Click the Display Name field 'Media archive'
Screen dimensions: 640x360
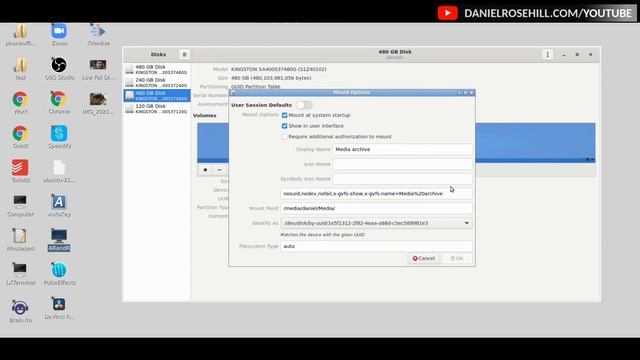(x=402, y=149)
